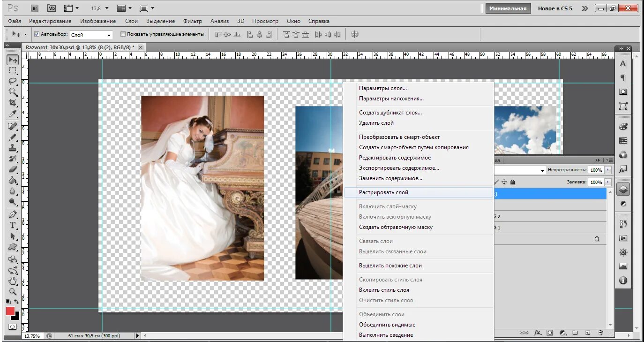
Task: Open the Swatches grid panel icon
Action: [x=623, y=140]
